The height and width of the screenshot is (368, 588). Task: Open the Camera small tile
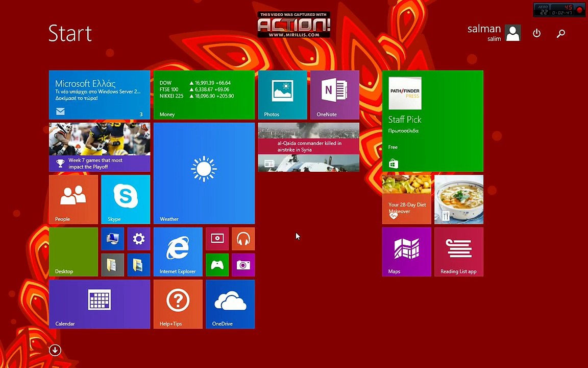click(243, 265)
